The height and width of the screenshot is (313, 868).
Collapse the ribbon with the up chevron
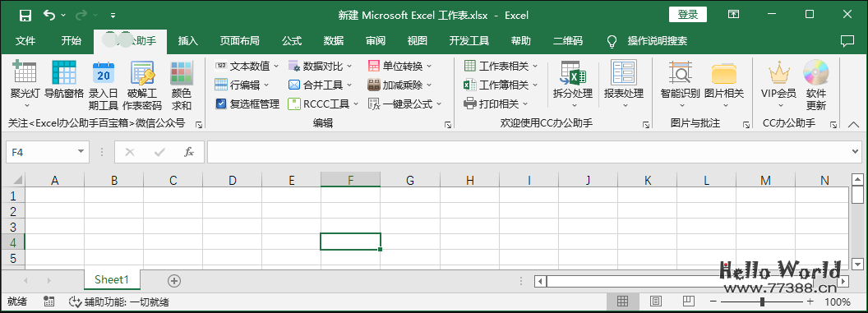point(853,125)
